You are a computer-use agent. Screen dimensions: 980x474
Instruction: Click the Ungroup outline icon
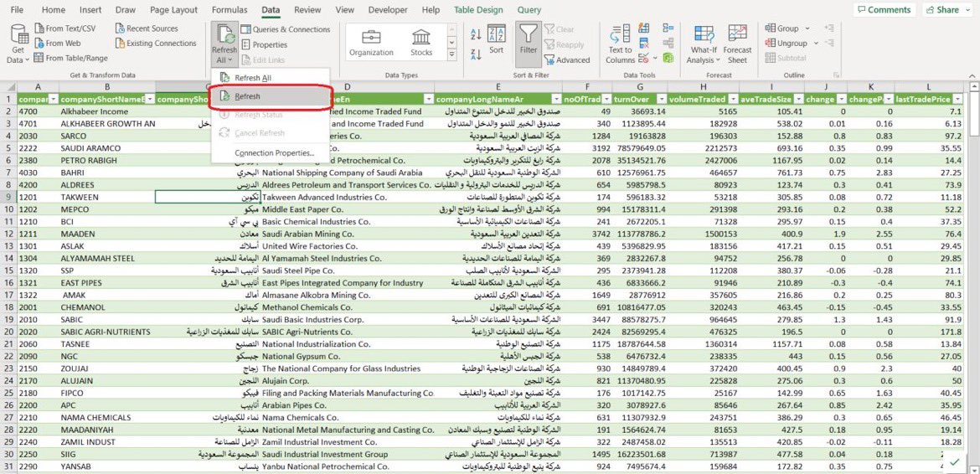(x=771, y=44)
